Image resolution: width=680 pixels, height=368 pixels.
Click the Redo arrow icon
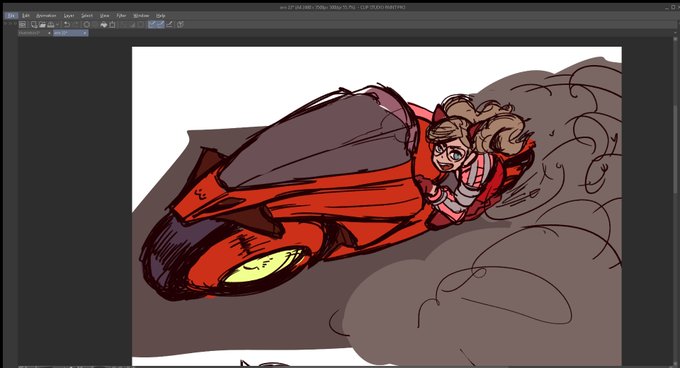point(75,25)
